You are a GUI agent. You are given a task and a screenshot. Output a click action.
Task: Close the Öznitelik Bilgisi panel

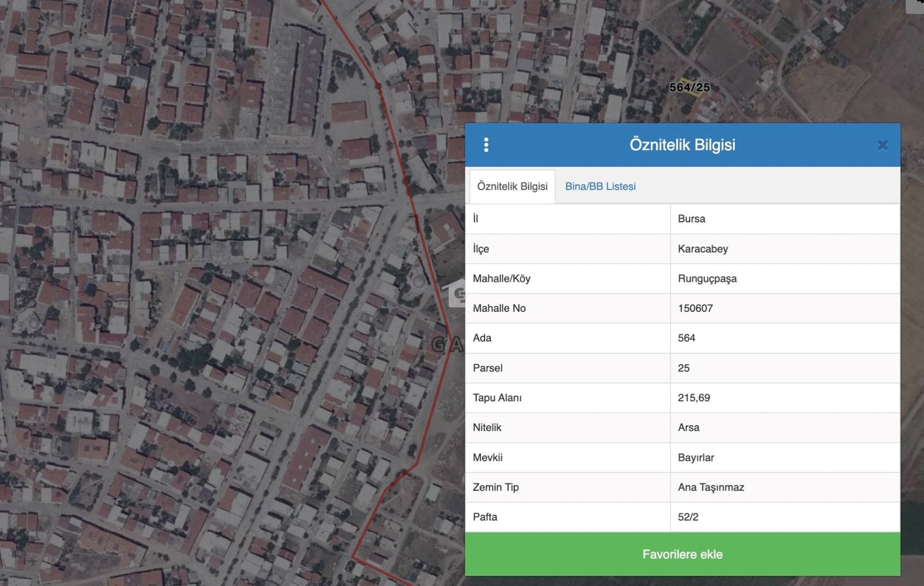(882, 145)
